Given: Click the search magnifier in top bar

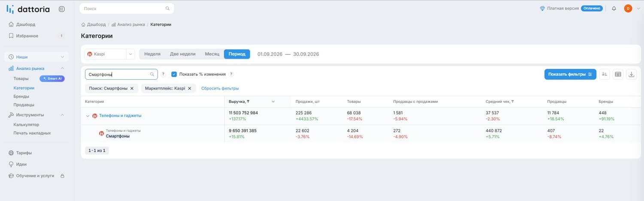Looking at the screenshot, I should pos(168,8).
